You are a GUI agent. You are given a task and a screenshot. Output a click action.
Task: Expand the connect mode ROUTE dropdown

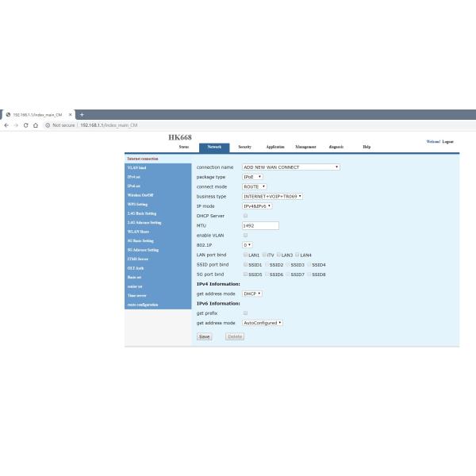[254, 186]
